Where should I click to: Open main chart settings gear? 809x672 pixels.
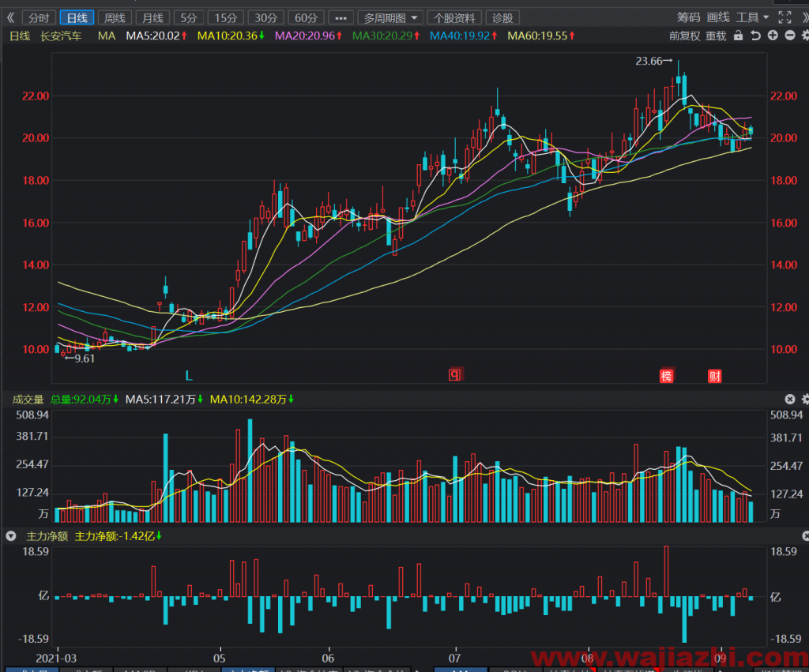[x=805, y=35]
